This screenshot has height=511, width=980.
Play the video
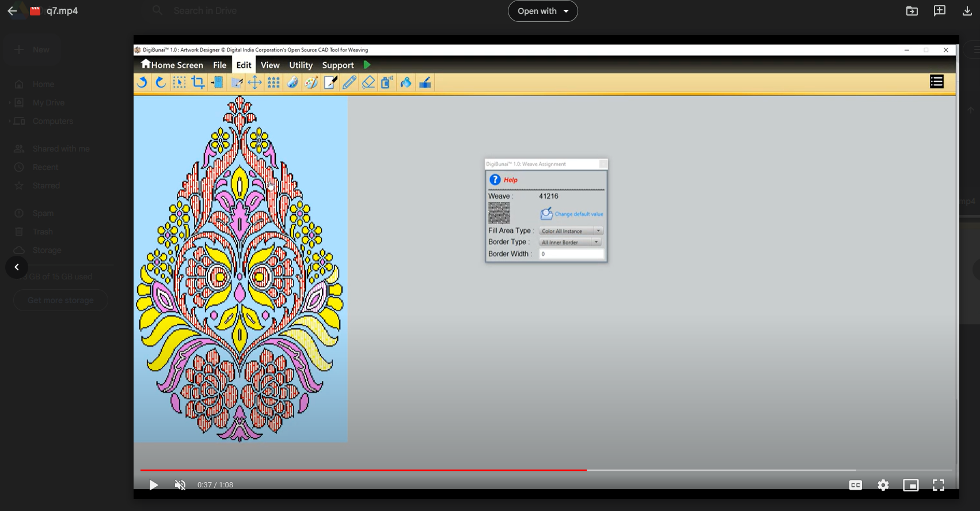pyautogui.click(x=153, y=485)
